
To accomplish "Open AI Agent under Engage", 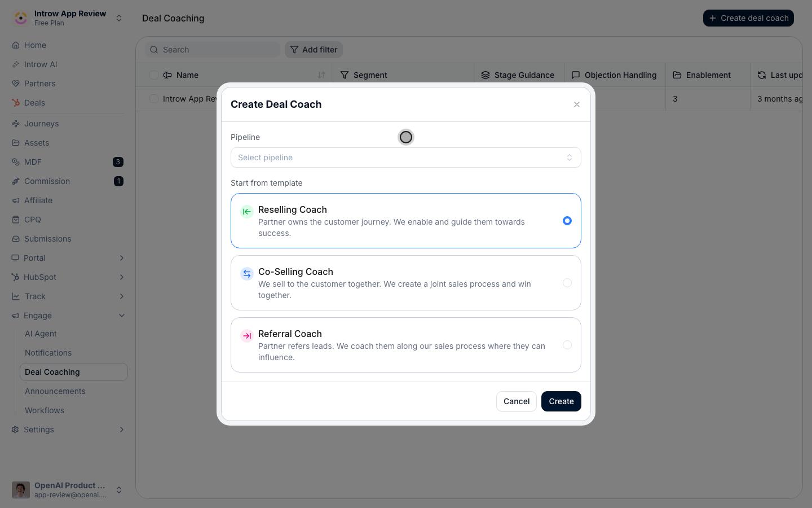I will 41,334.
